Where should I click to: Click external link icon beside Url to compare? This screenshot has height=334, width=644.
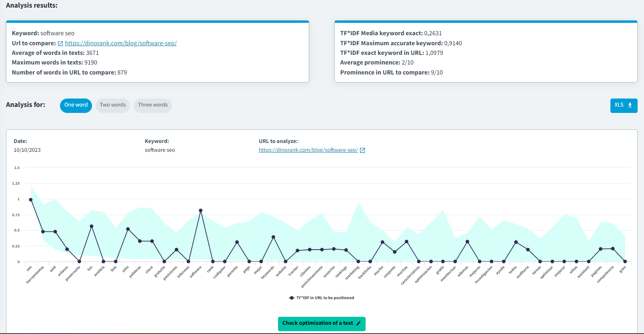click(60, 44)
